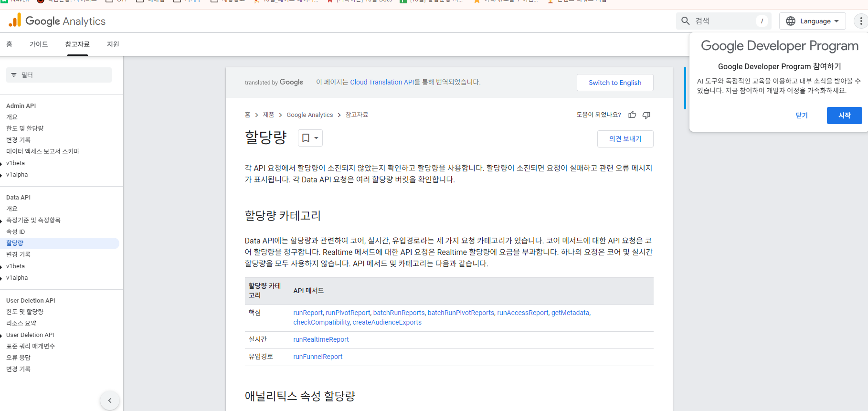Click the 의견 보내기 button
The height and width of the screenshot is (411, 868).
[625, 139]
